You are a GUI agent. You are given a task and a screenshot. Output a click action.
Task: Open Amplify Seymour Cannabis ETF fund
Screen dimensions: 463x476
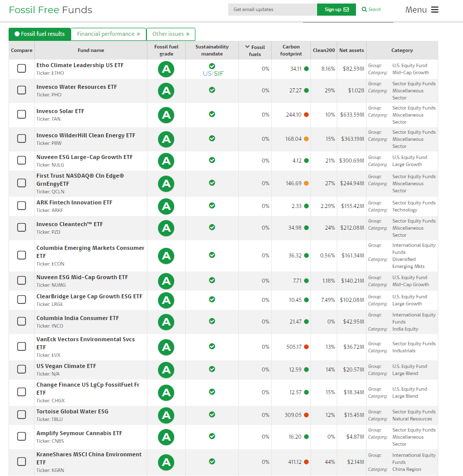pyautogui.click(x=79, y=433)
